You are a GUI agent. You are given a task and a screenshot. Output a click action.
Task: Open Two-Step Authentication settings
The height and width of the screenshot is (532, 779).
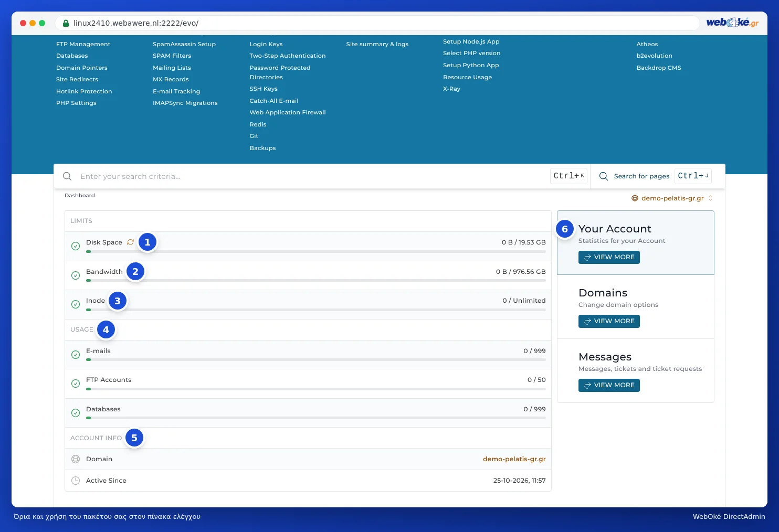(x=288, y=56)
